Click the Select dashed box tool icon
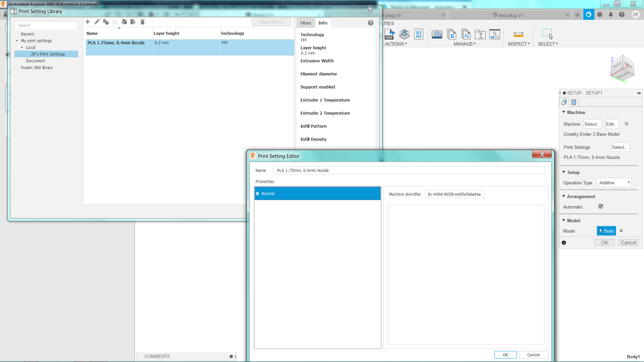Screen dimensions: 644x362 click(547, 34)
